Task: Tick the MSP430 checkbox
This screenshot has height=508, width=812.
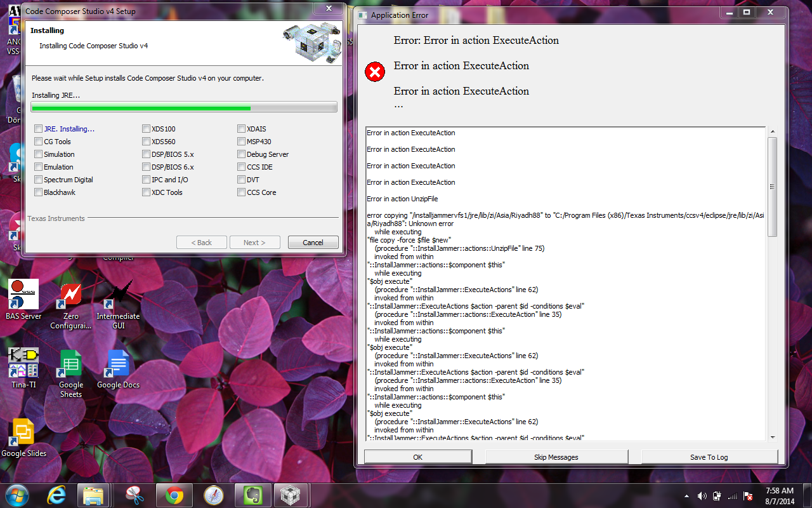Action: [x=242, y=142]
